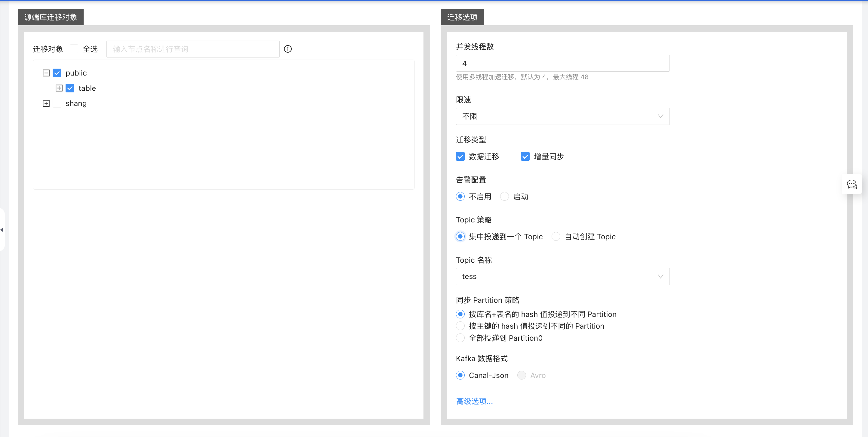Uncheck the public schema checkbox
Image resolution: width=868 pixels, height=437 pixels.
pyautogui.click(x=57, y=73)
